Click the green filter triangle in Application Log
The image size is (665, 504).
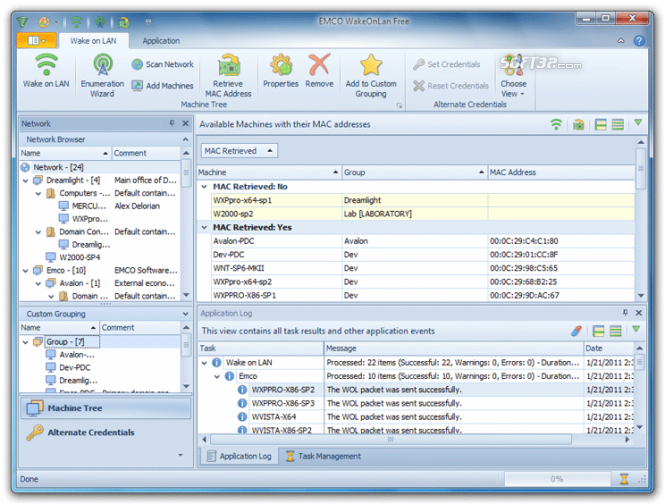pyautogui.click(x=636, y=329)
